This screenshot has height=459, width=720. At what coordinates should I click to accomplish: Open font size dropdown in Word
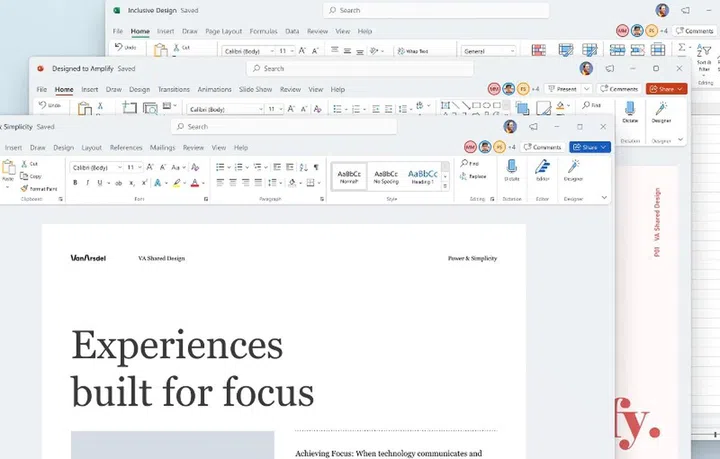pyautogui.click(x=140, y=168)
